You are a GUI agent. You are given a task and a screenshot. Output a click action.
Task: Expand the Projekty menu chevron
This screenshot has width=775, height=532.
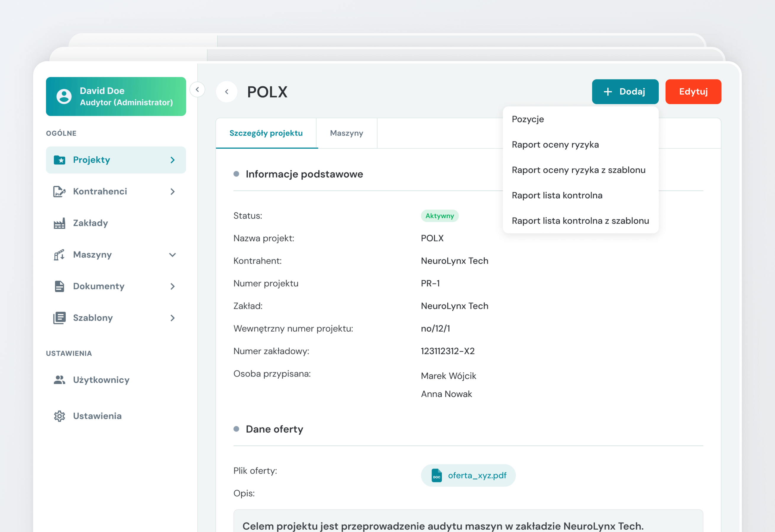172,160
